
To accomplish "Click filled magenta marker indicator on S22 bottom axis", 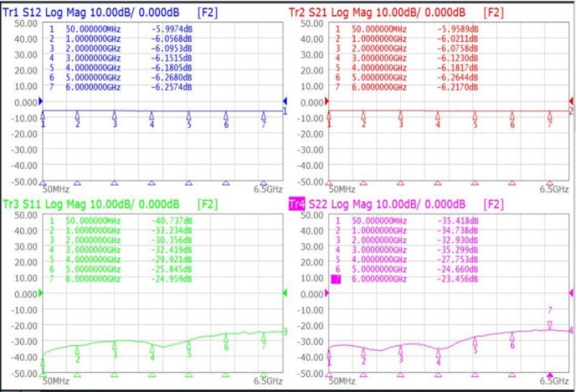I will point(550,375).
